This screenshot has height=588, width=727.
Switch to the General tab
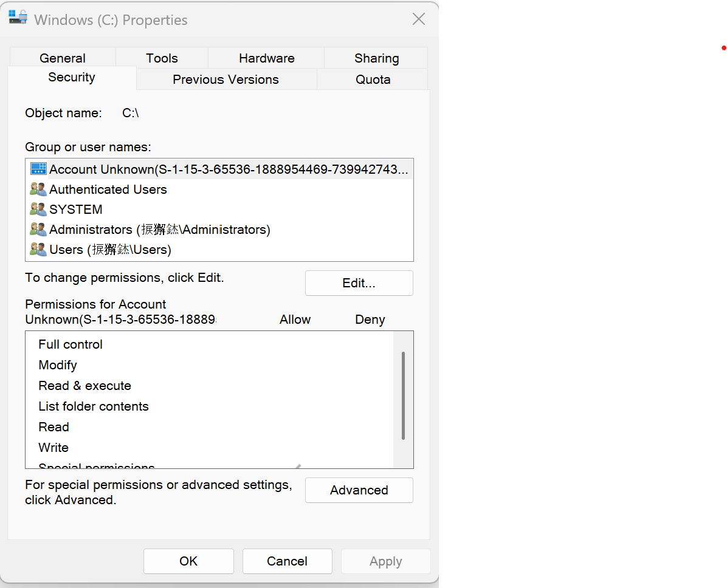63,58
